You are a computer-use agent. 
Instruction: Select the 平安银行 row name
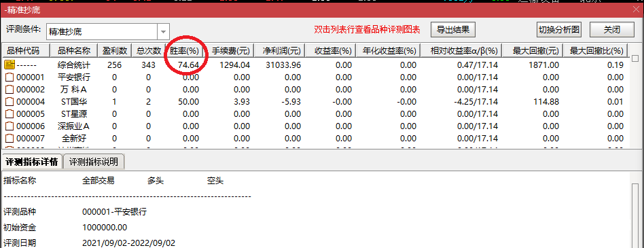click(x=73, y=77)
